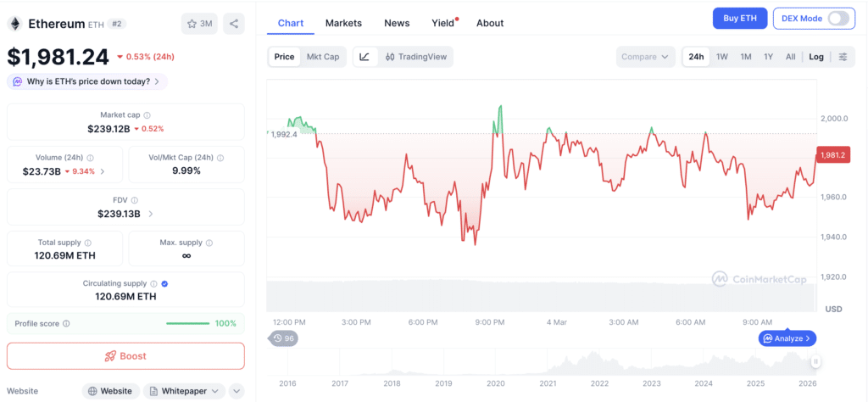The width and height of the screenshot is (868, 402).
Task: Open the share icon next to watchlist
Action: click(x=234, y=24)
